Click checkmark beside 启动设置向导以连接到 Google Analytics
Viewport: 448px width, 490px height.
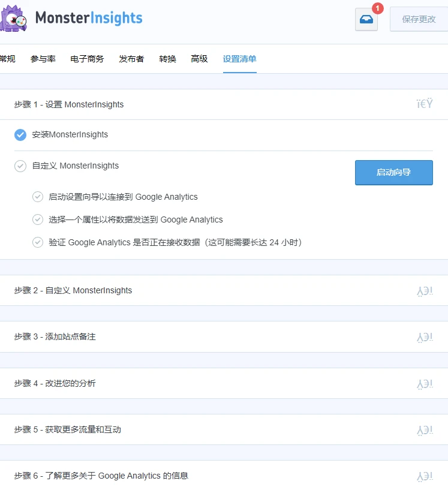point(38,197)
